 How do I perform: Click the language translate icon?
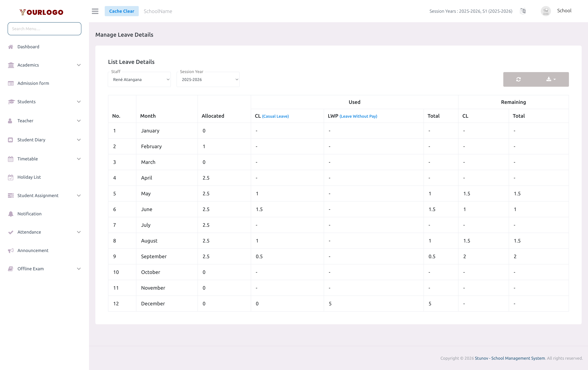tap(523, 11)
